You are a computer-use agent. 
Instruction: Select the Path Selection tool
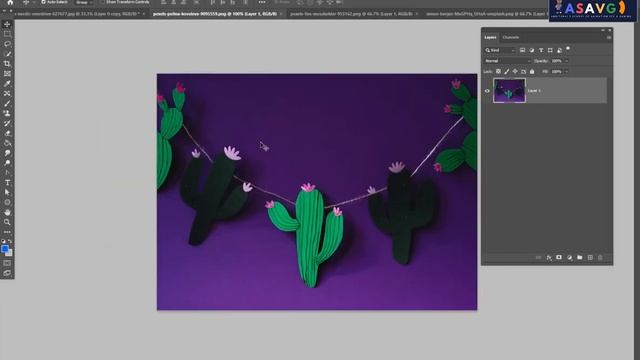pos(7,192)
